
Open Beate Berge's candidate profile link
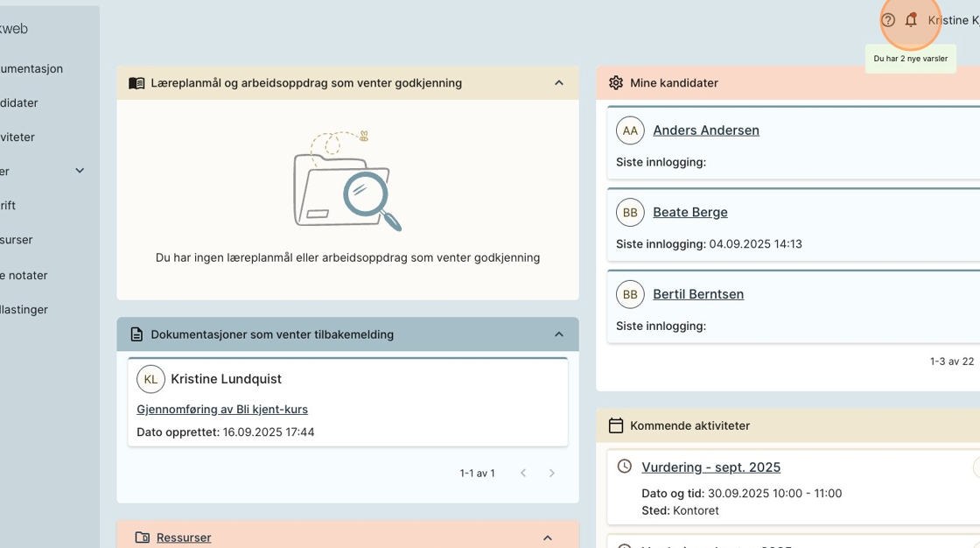pyautogui.click(x=689, y=212)
